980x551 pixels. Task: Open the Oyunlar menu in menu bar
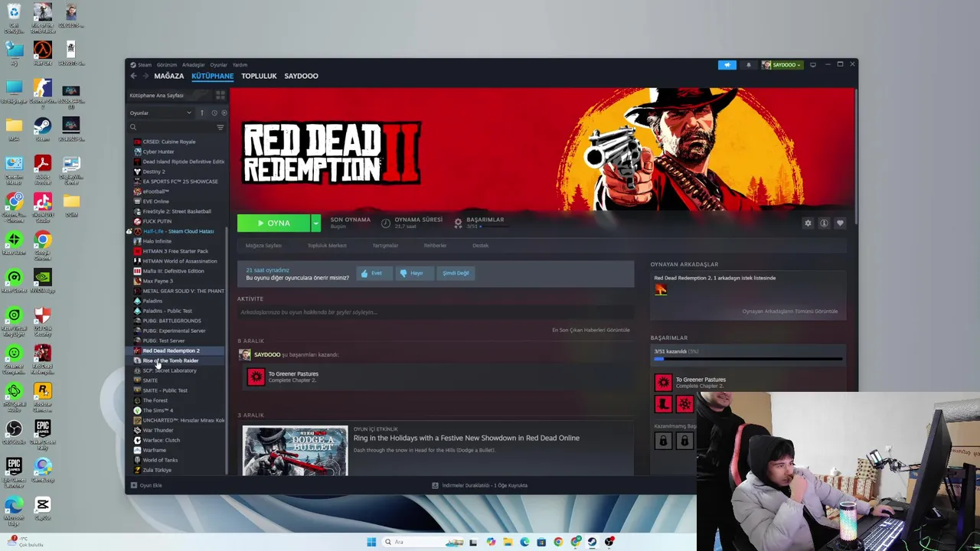tap(219, 65)
